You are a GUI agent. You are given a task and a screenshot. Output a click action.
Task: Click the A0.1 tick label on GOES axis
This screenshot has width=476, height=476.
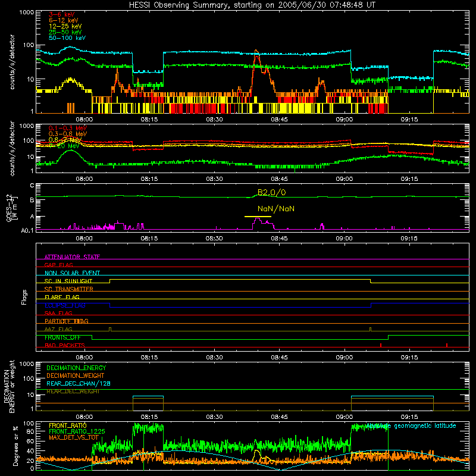pos(27,230)
